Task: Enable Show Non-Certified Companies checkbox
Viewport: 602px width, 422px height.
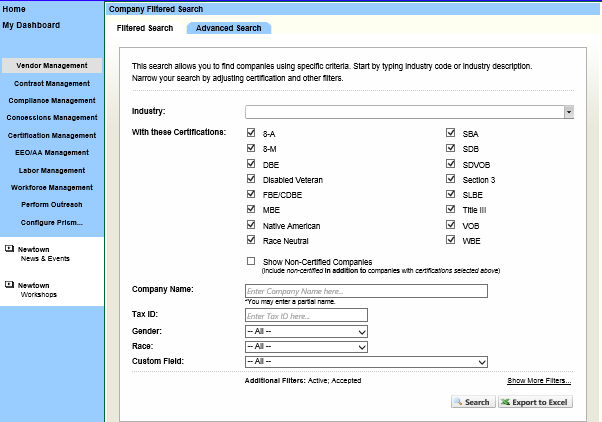Action: click(x=251, y=262)
